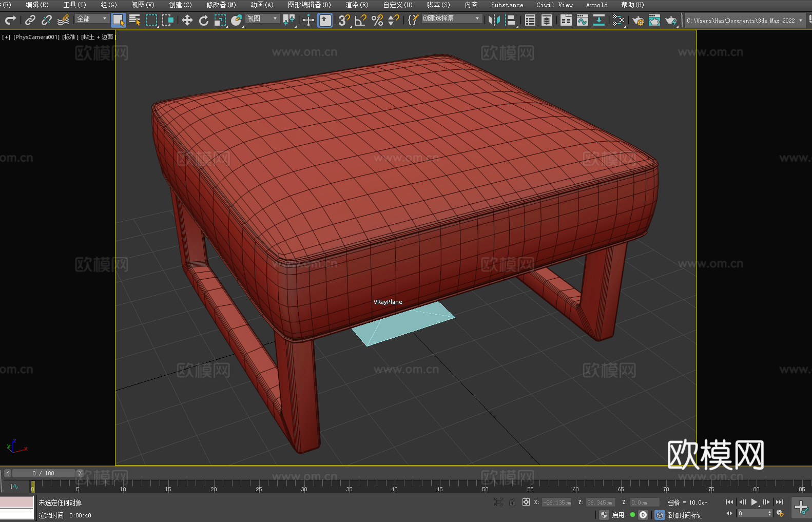Viewport: 812px width, 522px height.
Task: Step time slider forward with right arrow
Action: tap(80, 473)
